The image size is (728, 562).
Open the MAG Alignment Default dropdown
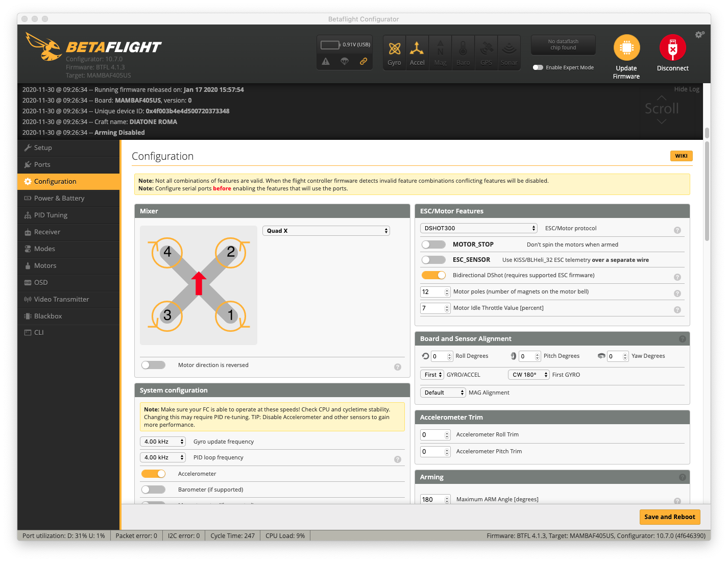443,393
